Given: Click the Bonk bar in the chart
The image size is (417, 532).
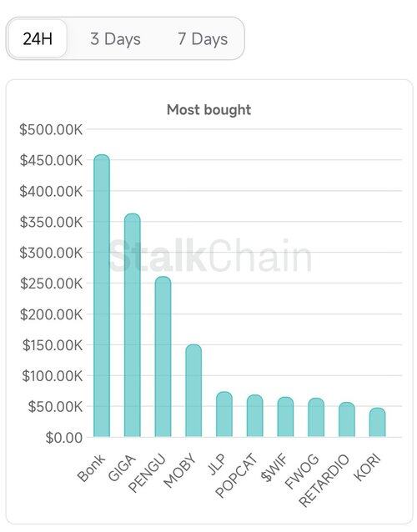Looking at the screenshot, I should 102,295.
